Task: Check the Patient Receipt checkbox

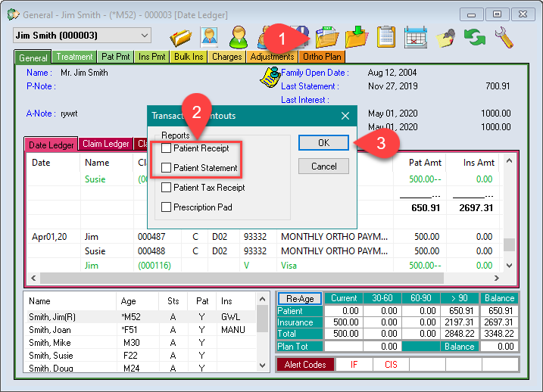Action: [166, 148]
